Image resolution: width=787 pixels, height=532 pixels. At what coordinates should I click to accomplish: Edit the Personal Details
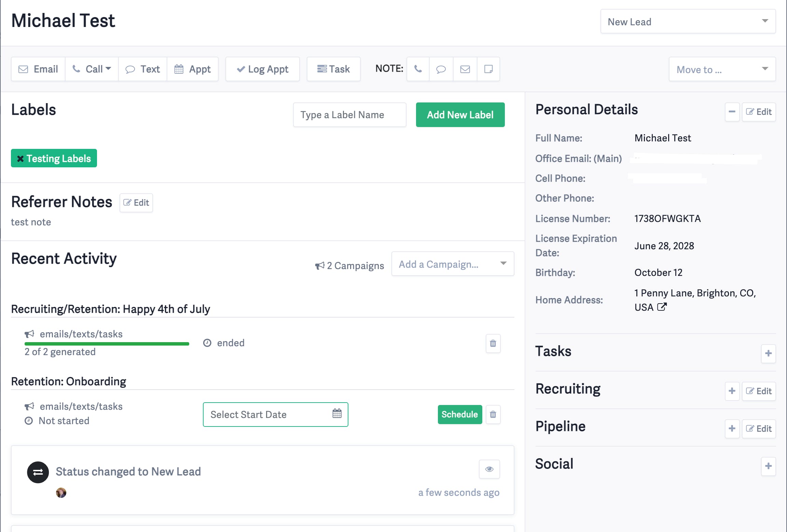tap(759, 112)
